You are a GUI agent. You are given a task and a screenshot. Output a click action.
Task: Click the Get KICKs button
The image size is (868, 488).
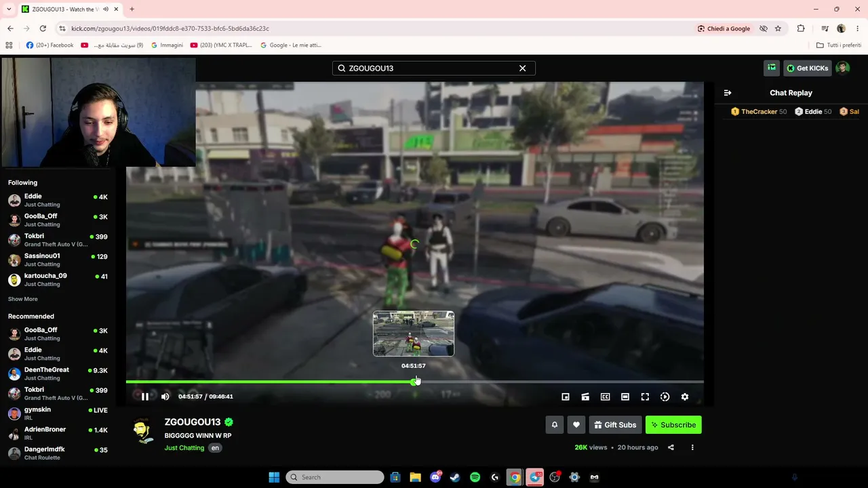[x=807, y=68]
